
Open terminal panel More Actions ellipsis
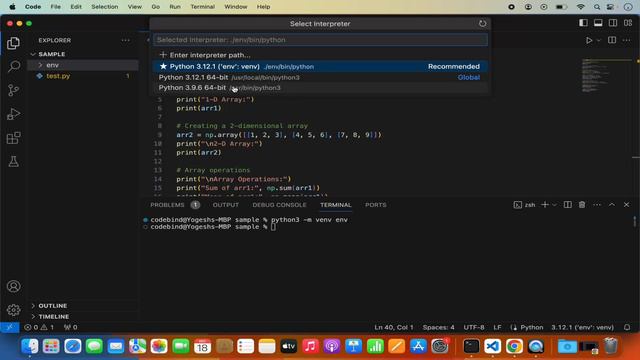point(597,204)
